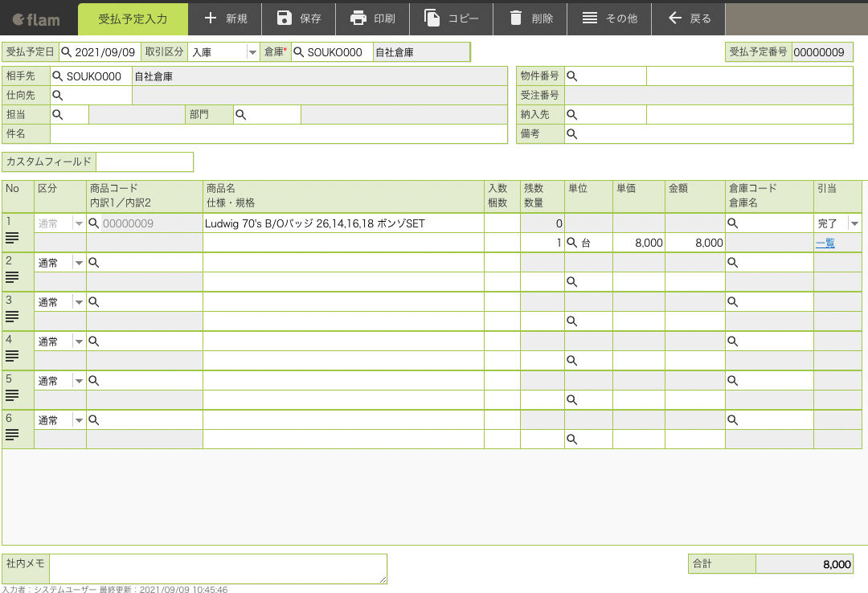Open the row 4 line menu icon
Image resolution: width=868 pixels, height=593 pixels.
pyautogui.click(x=11, y=356)
